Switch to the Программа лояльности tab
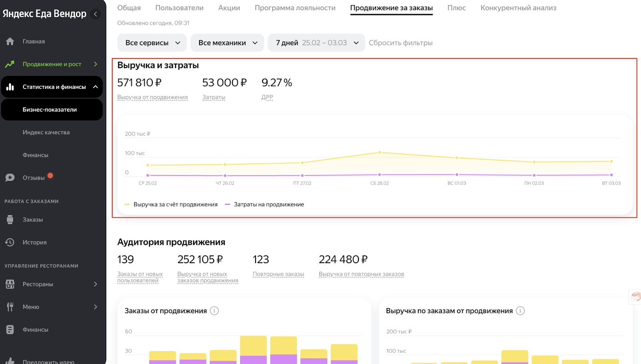Viewport: 641px width, 364px height. click(x=295, y=8)
